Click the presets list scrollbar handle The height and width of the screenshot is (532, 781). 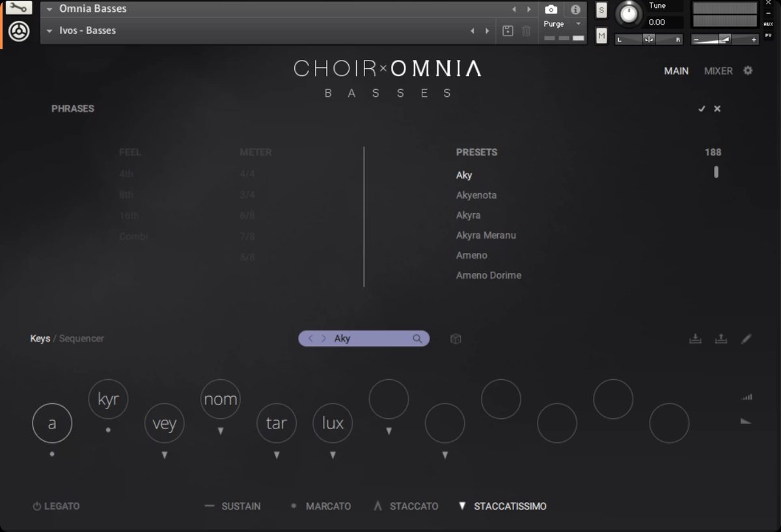716,172
